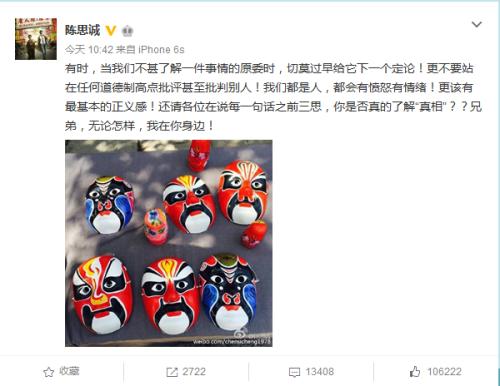The width and height of the screenshot is (500, 386).
Task: Click the crown membership badge icon
Action: coord(127,31)
